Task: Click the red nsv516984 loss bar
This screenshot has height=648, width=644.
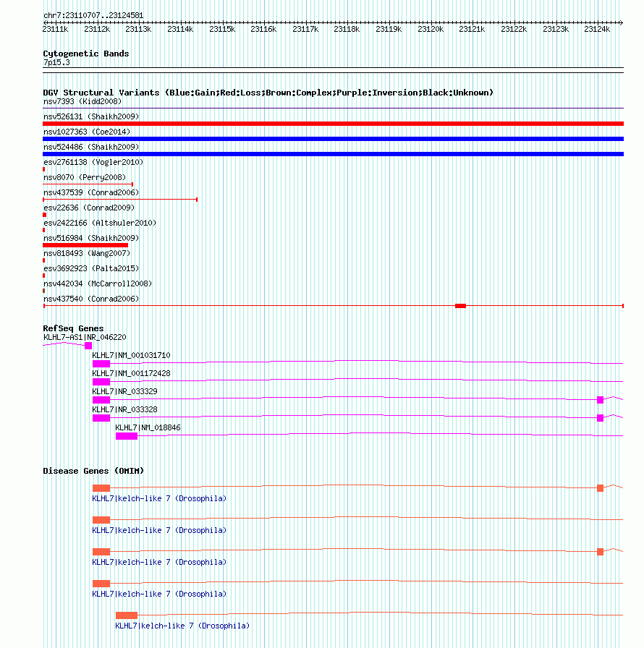Action: click(x=85, y=245)
